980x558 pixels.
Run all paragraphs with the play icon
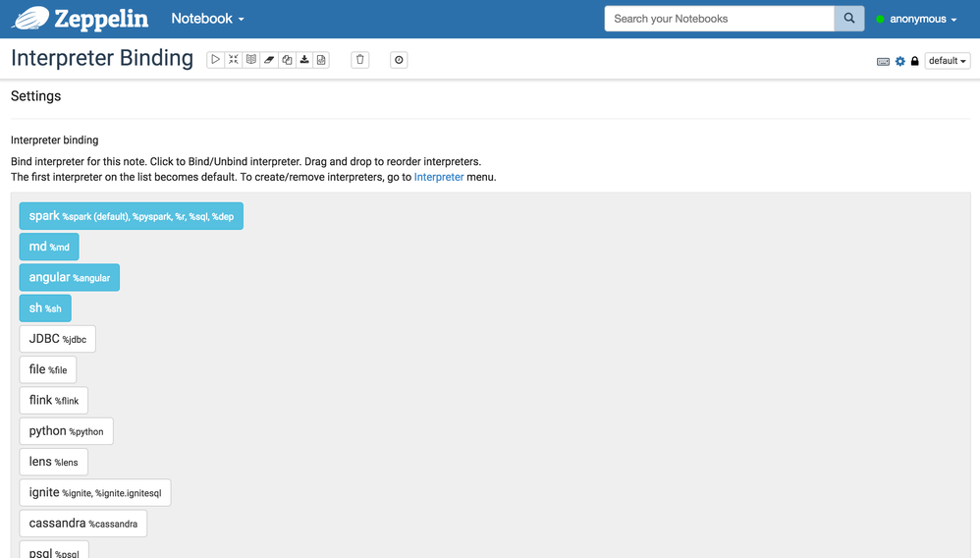(x=215, y=60)
